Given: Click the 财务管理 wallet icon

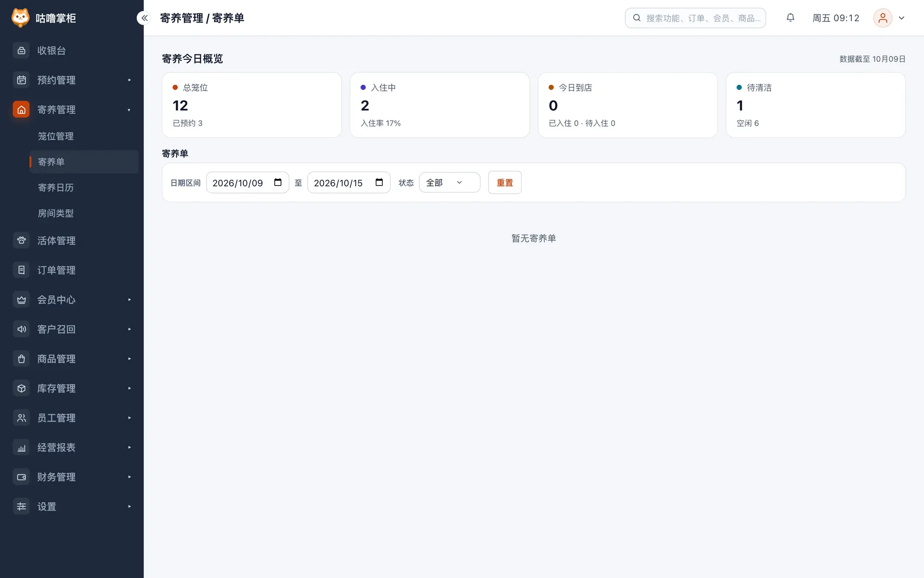Looking at the screenshot, I should click(x=21, y=477).
